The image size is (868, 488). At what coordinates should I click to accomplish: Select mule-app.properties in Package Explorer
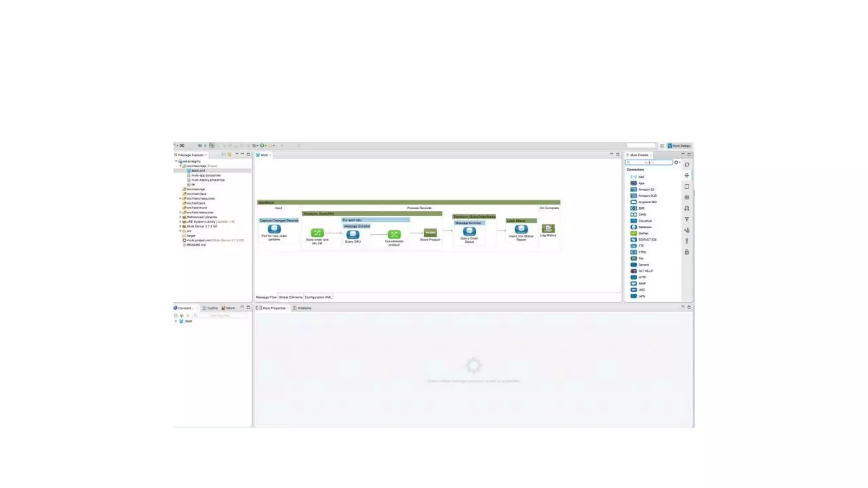point(206,175)
